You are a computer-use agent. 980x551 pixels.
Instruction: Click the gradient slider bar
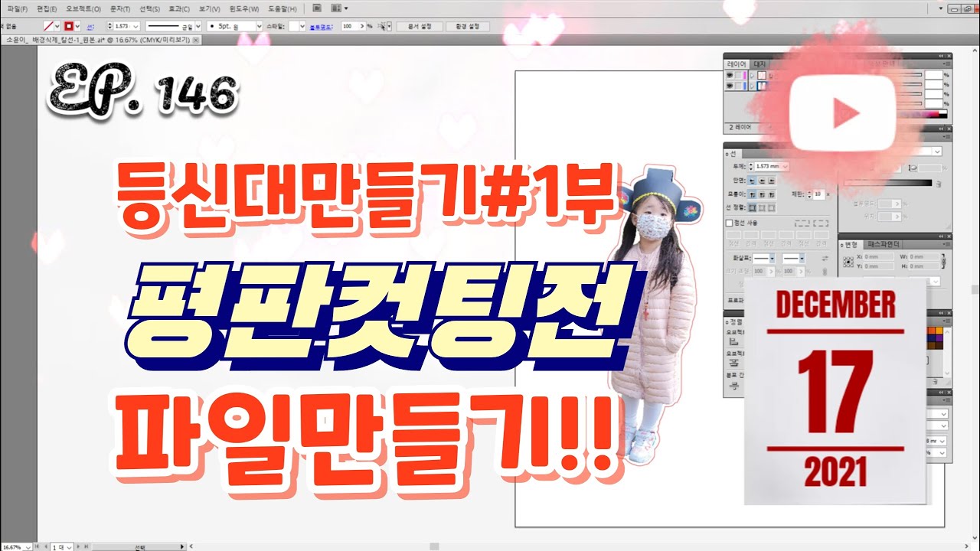[888, 183]
